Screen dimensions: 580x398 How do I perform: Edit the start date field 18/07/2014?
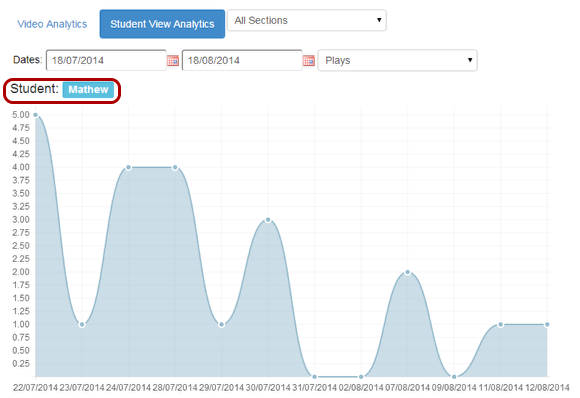pyautogui.click(x=106, y=60)
